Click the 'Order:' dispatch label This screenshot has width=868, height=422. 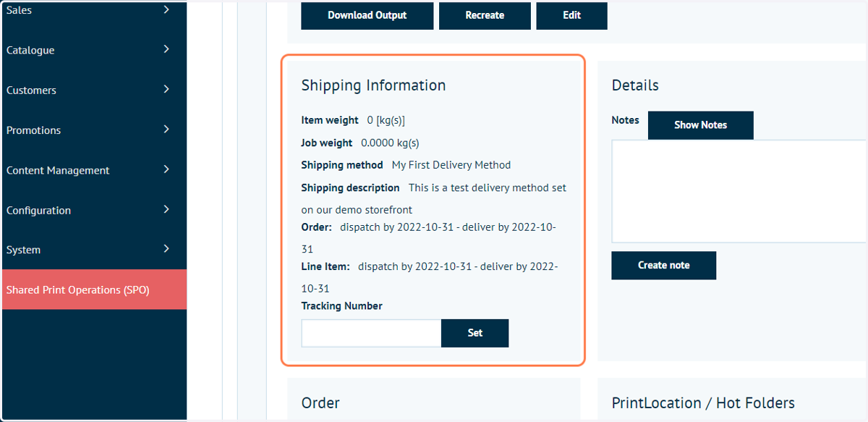point(317,227)
